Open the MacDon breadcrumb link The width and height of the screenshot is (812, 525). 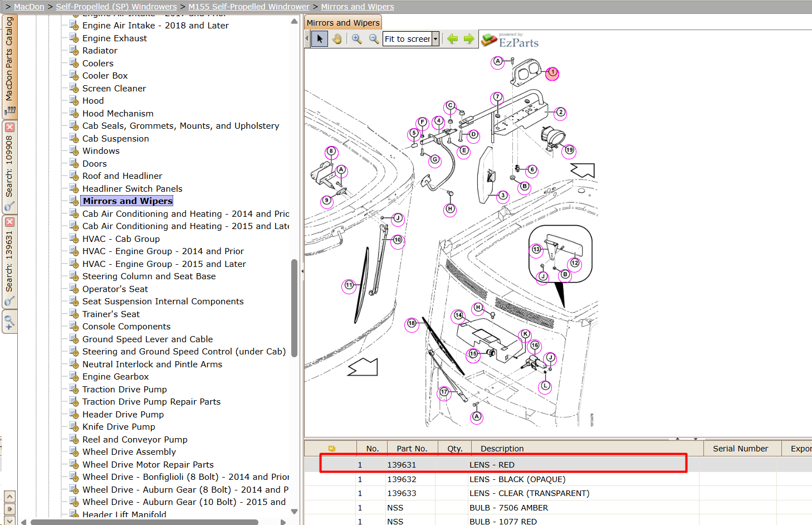pyautogui.click(x=29, y=7)
